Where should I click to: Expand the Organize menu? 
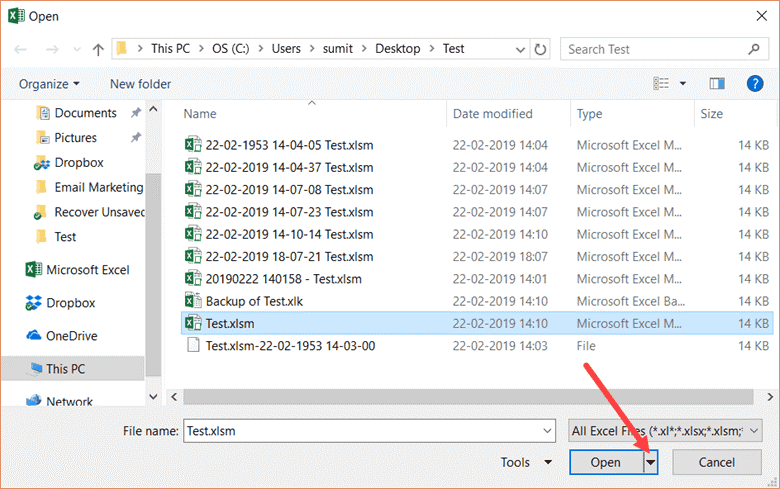tap(48, 84)
